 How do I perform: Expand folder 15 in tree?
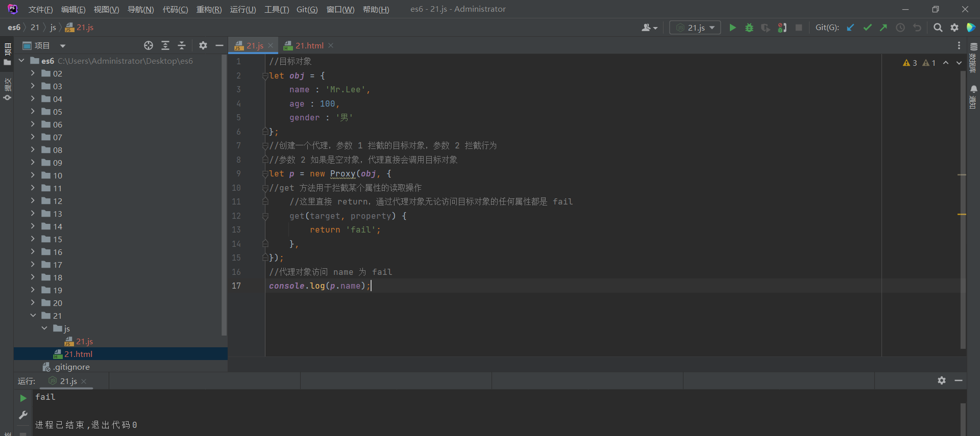[33, 239]
